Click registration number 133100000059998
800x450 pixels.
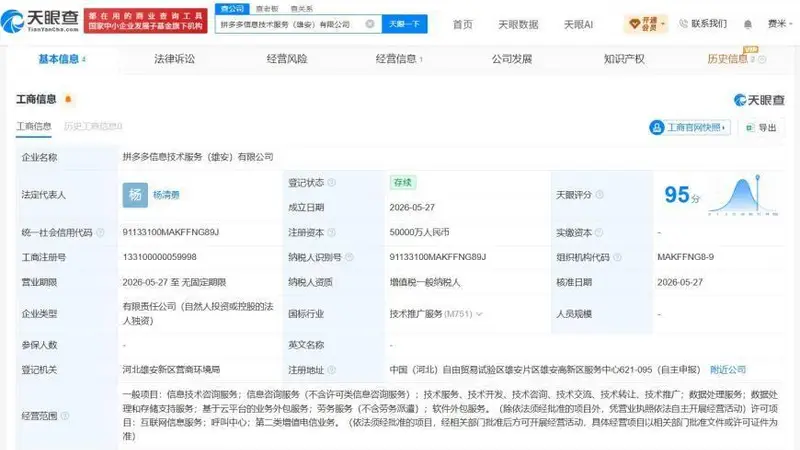[159, 257]
